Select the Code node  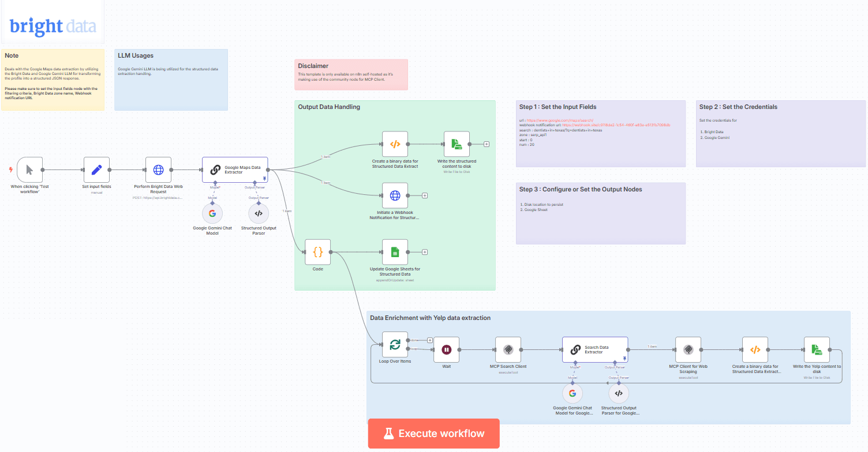coord(318,252)
